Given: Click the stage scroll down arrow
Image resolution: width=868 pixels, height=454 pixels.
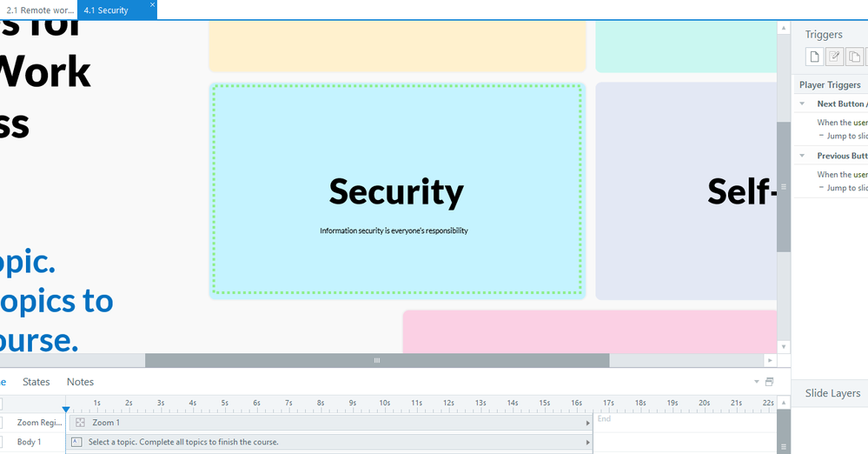Looking at the screenshot, I should pyautogui.click(x=784, y=347).
